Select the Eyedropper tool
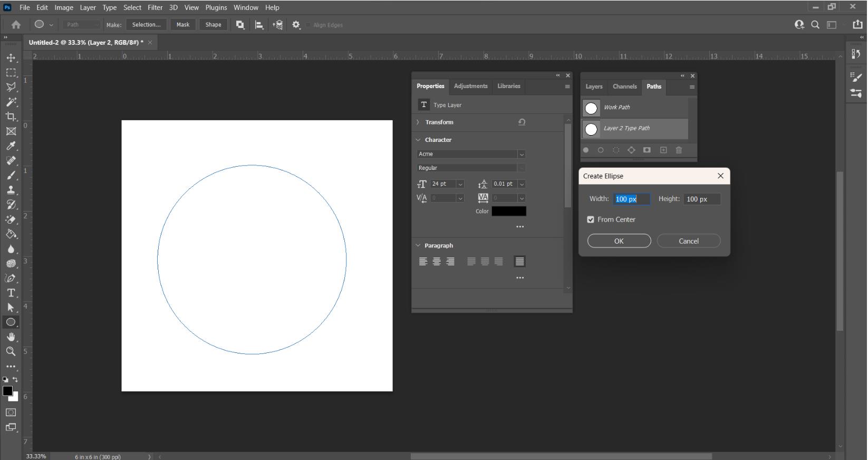 pos(11,146)
